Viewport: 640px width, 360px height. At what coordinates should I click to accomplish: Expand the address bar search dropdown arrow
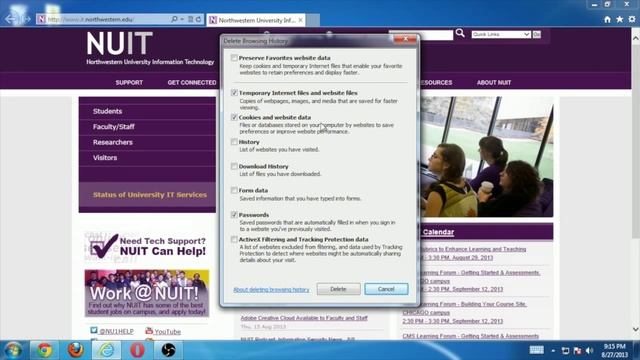(182, 19)
